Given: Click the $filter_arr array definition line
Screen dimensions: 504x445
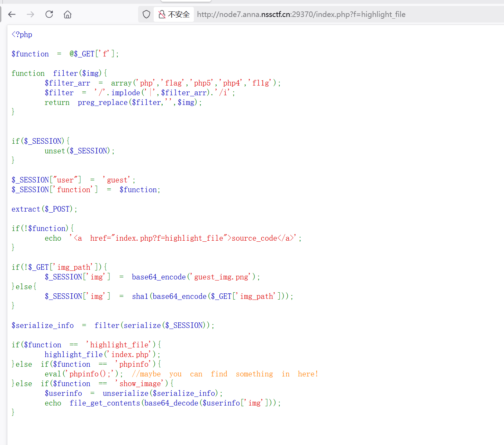Looking at the screenshot, I should pyautogui.click(x=163, y=83).
